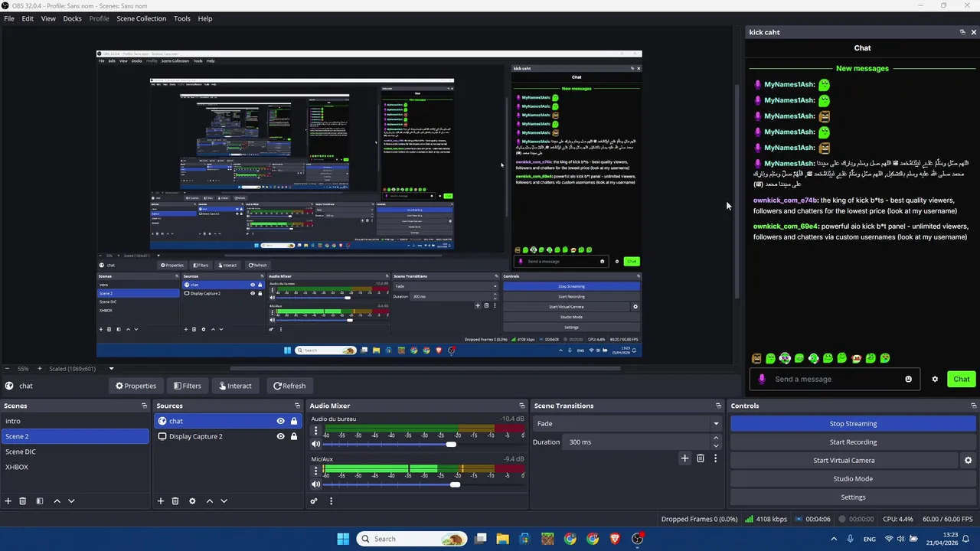Click angry brown emote in quick bar
This screenshot has height=551, width=980.
click(756, 358)
